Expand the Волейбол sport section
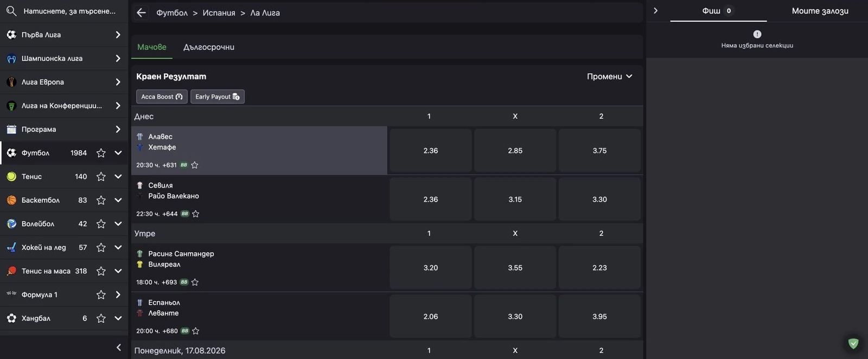The width and height of the screenshot is (868, 359). tap(118, 224)
